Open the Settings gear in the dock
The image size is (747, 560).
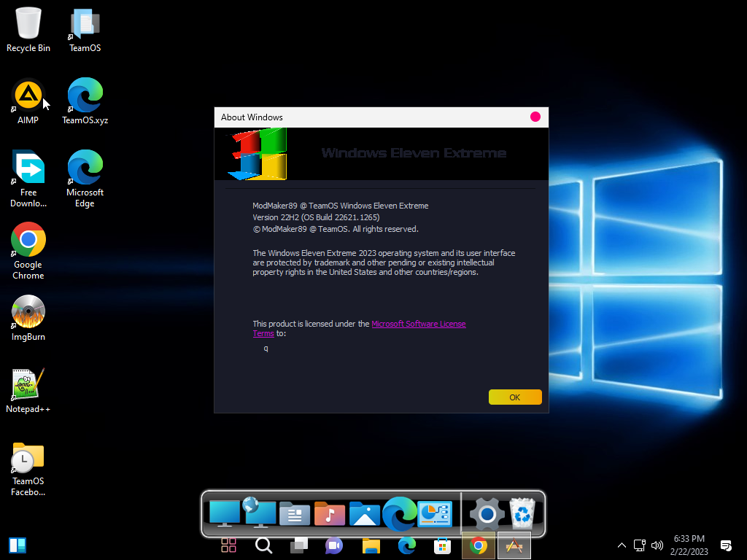[487, 514]
